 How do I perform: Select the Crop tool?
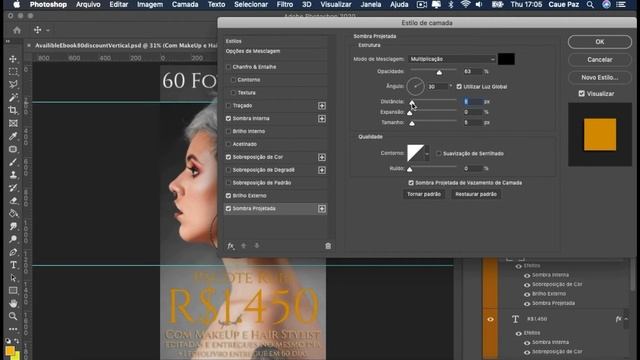(13, 110)
